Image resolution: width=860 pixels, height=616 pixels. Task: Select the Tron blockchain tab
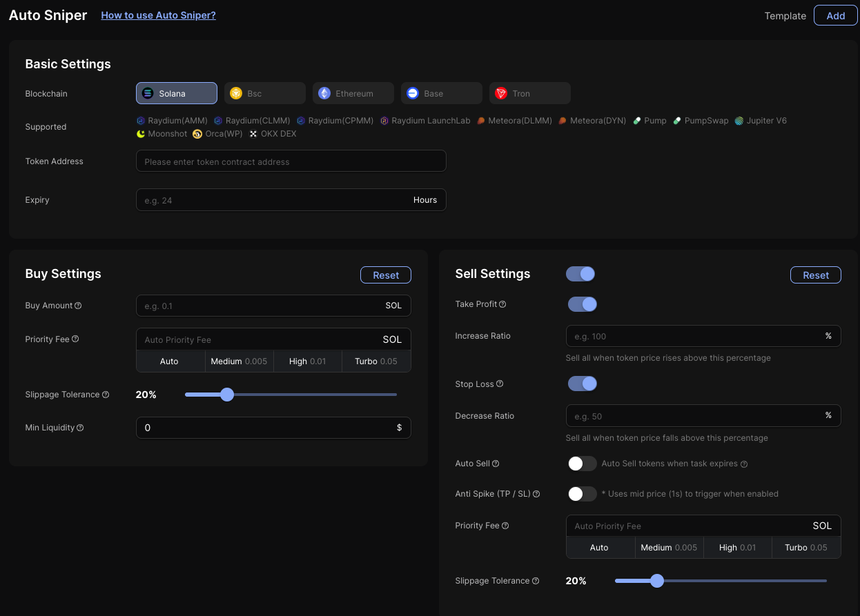pyautogui.click(x=530, y=93)
